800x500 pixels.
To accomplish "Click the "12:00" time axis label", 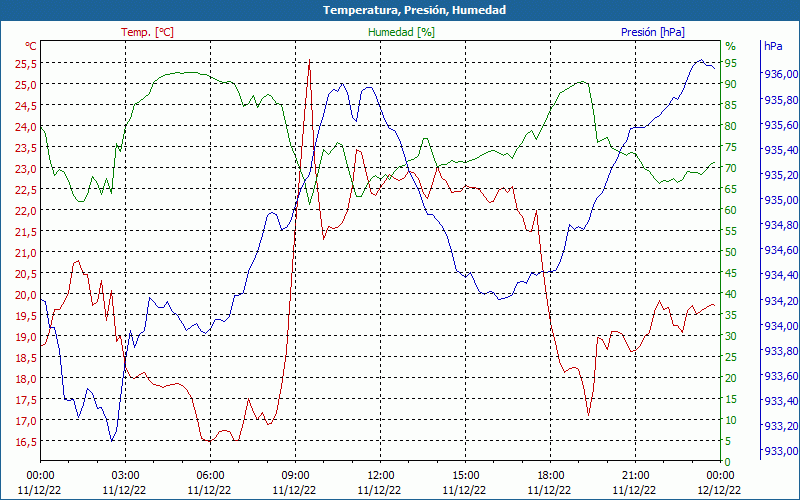I will tap(381, 476).
